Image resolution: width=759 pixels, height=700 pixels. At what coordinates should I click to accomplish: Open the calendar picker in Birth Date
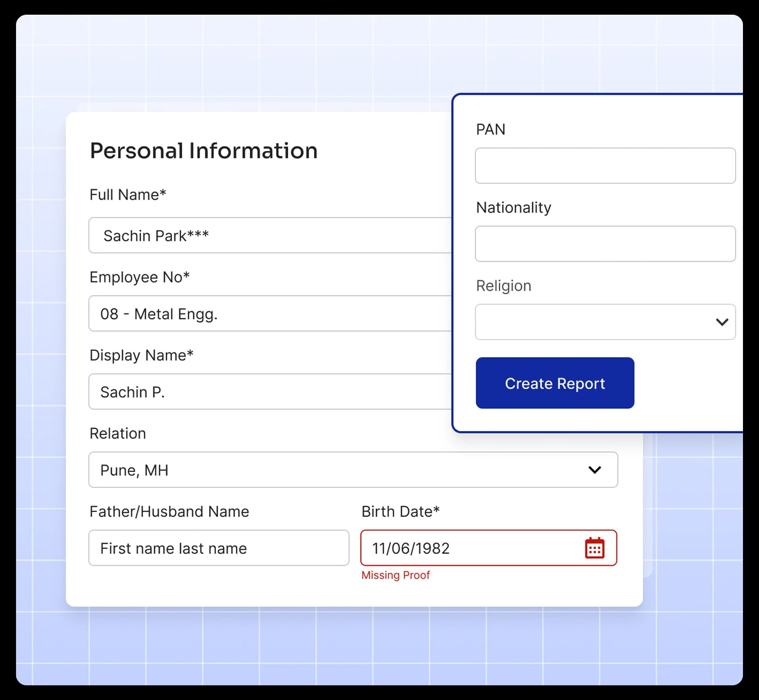tap(594, 548)
